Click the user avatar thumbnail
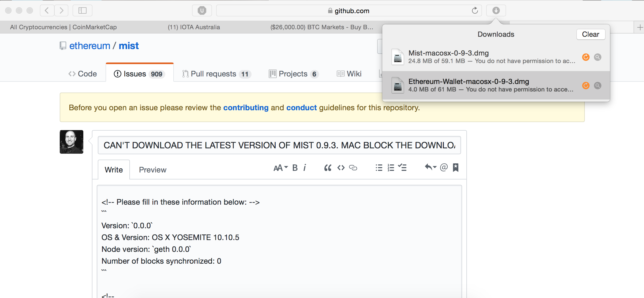 [x=72, y=142]
